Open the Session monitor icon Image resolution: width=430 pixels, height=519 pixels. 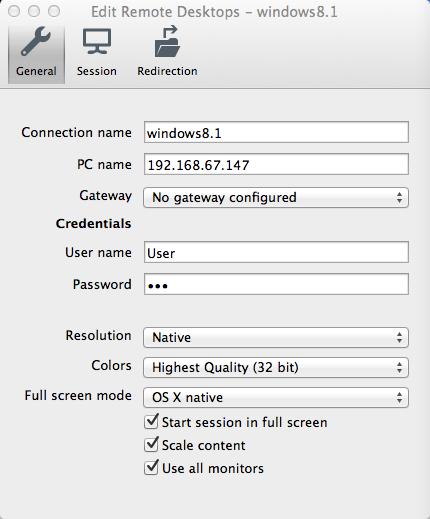pyautogui.click(x=97, y=41)
